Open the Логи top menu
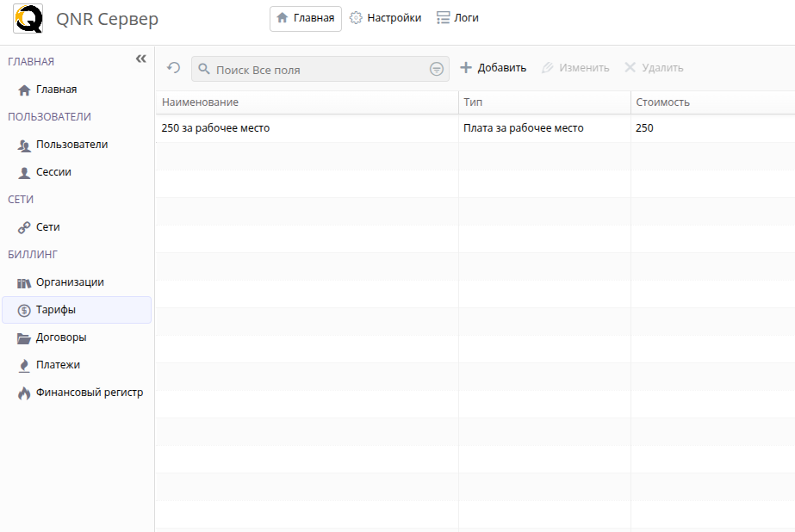Viewport: 795px width, 532px height. pos(457,18)
